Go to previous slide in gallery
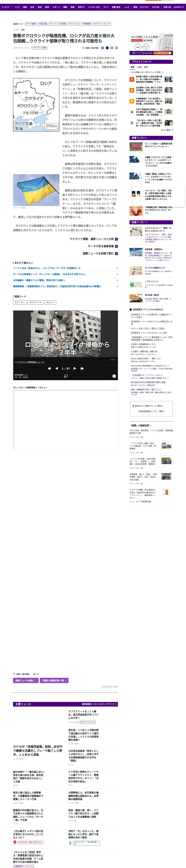 (56, 368)
